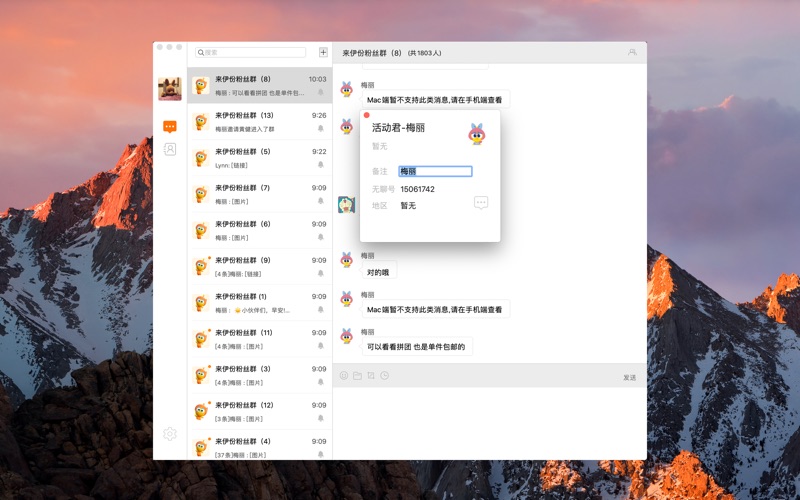Open chat 来伊份粉丝群 (7)
Image resolution: width=800 pixels, height=500 pixels.
pyautogui.click(x=260, y=194)
